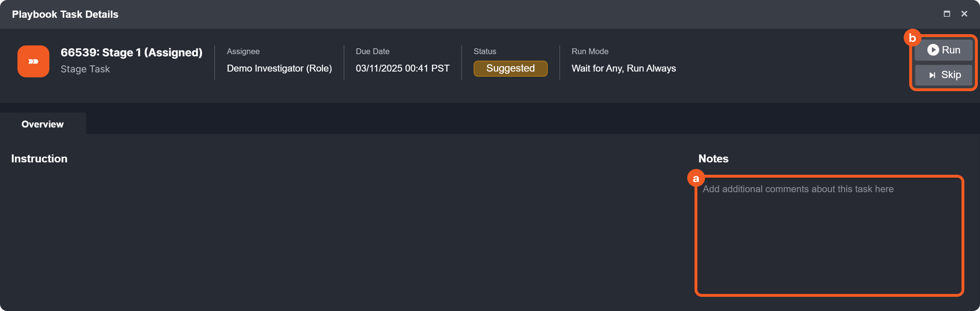Click the orange callout marker labeled b

(912, 38)
